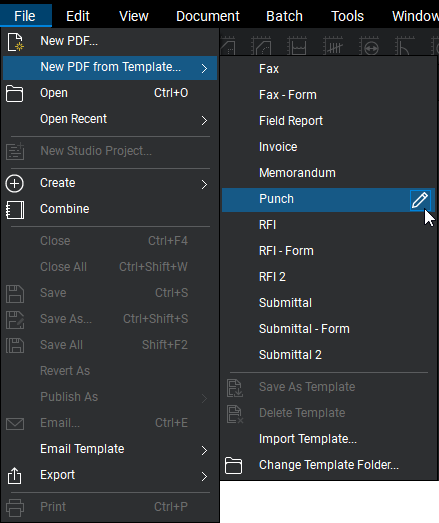Expand the Export submenu chevron
The image size is (439, 523).
click(x=204, y=477)
